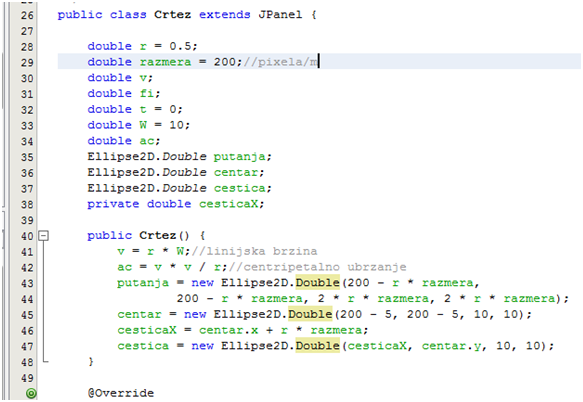Click the Crtez constructor name on line 40
This screenshot has width=583, height=402.
click(x=158, y=235)
